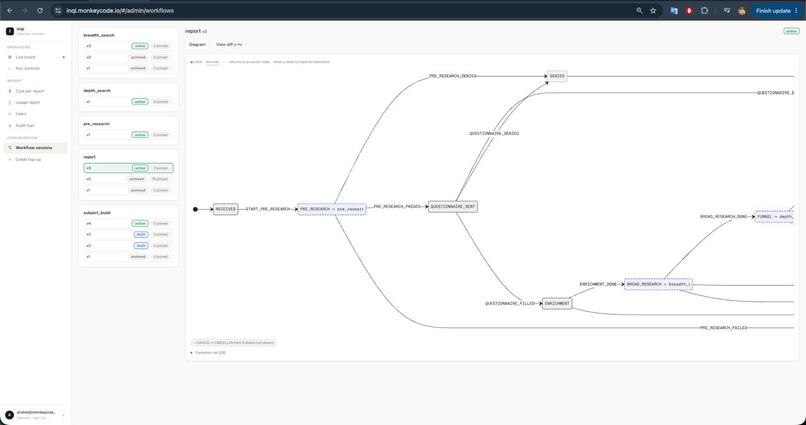
Task: Select subject_build v3 draft version
Action: pyautogui.click(x=128, y=234)
